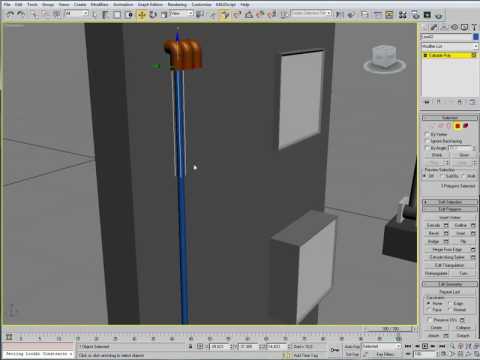The image size is (480, 360).
Task: Open the Tools menu
Action: tap(32, 4)
